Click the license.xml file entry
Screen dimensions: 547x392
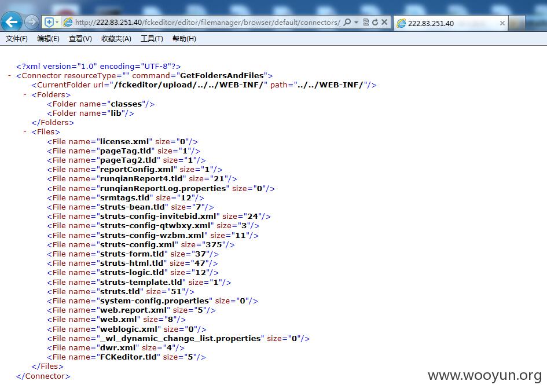[123, 142]
